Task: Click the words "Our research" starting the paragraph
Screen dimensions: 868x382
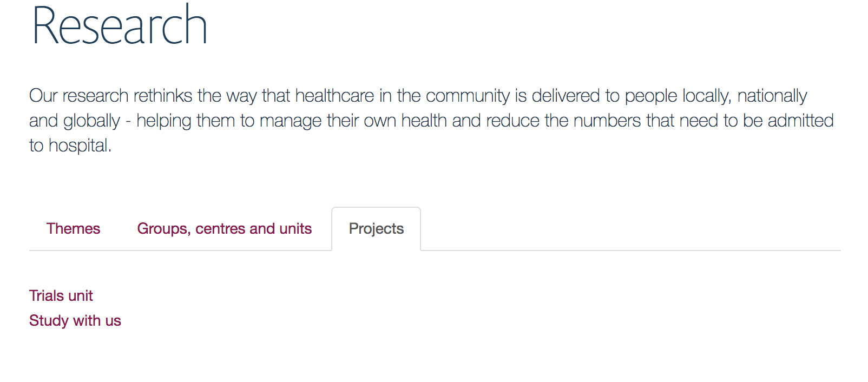Action: click(x=79, y=96)
